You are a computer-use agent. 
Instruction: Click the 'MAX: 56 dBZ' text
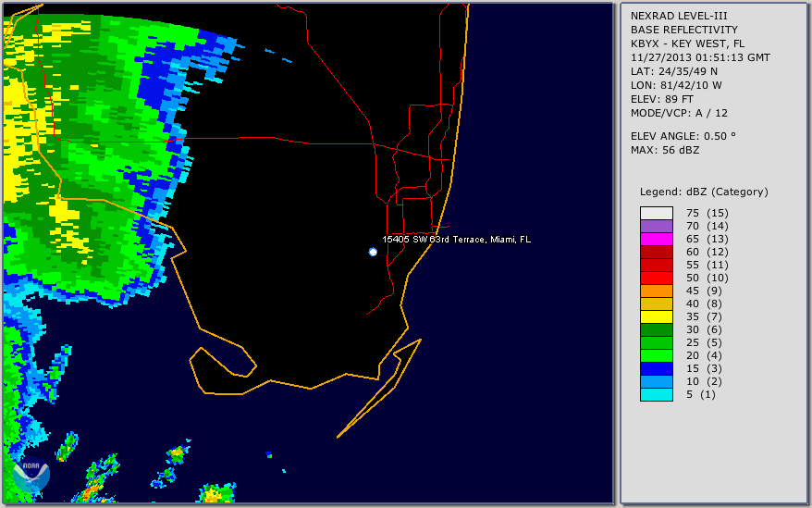point(665,150)
